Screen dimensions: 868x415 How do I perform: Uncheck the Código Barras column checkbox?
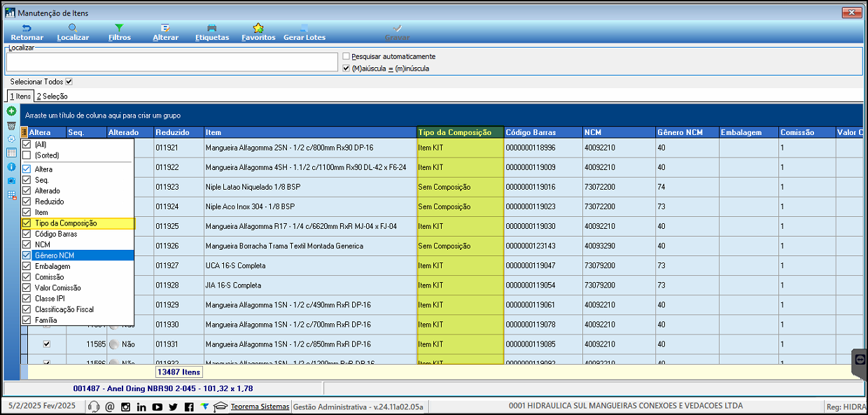27,234
